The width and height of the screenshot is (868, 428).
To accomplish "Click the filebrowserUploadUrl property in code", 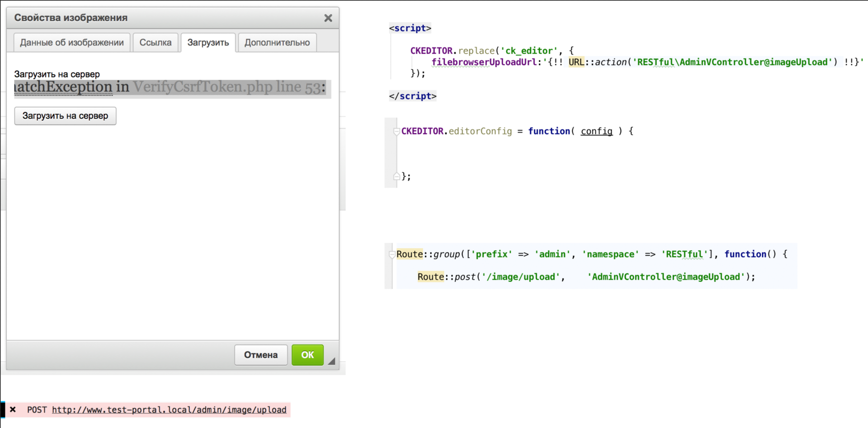I will pyautogui.click(x=484, y=62).
